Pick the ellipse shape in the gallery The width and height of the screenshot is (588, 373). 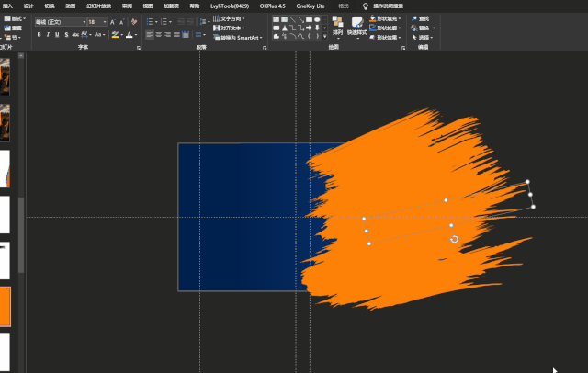tap(317, 19)
